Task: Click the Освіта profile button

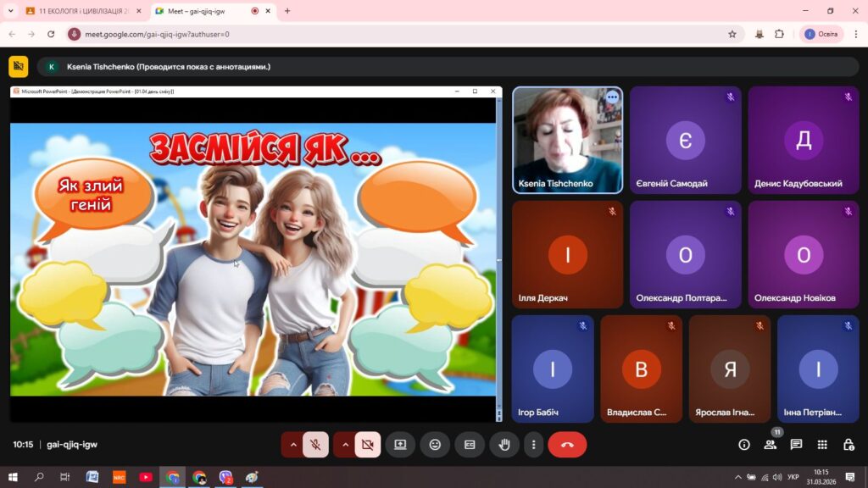Action: tap(821, 34)
